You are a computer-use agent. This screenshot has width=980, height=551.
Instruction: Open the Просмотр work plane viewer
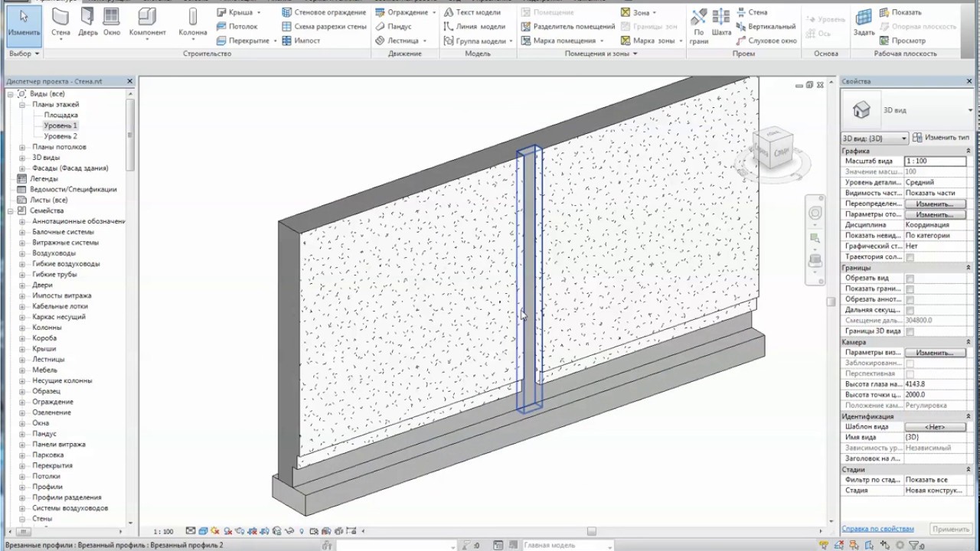903,41
